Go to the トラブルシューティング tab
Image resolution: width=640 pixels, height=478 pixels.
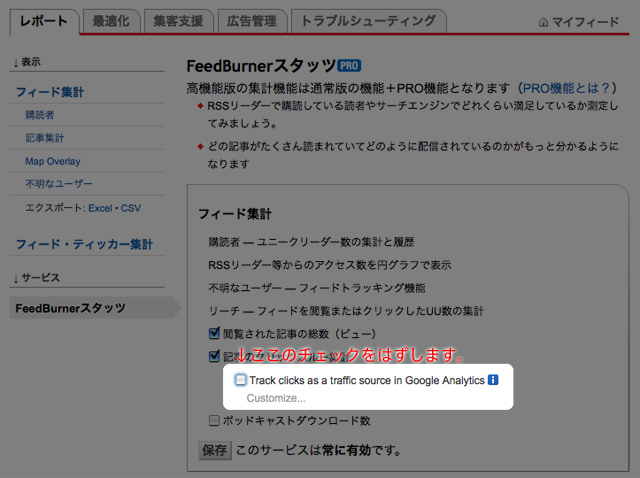[x=368, y=20]
